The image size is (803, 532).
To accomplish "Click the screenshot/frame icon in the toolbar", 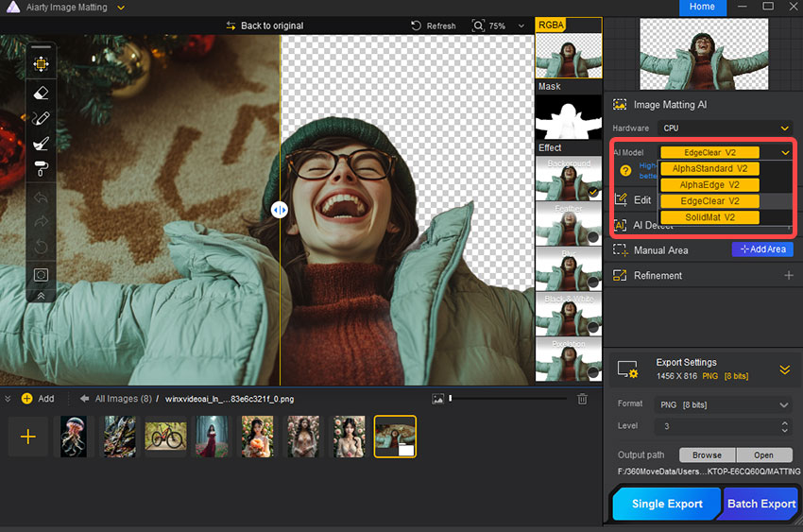I will pyautogui.click(x=41, y=275).
